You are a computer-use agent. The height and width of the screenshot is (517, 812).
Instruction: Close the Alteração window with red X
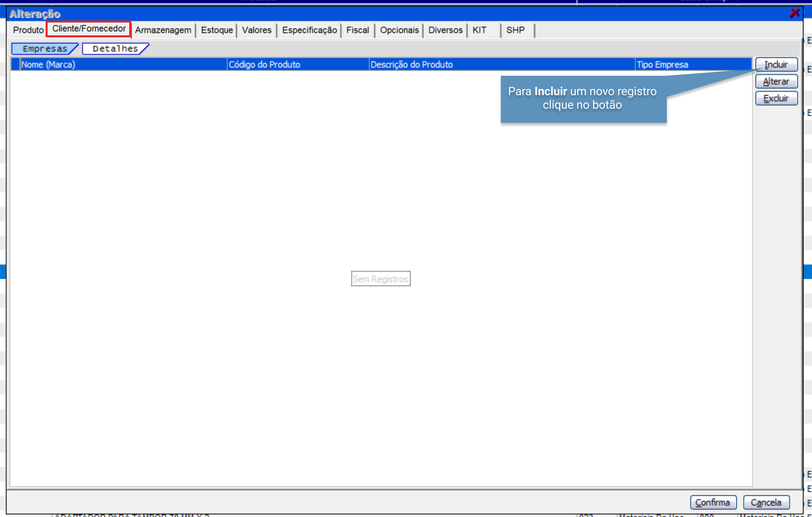click(x=794, y=13)
